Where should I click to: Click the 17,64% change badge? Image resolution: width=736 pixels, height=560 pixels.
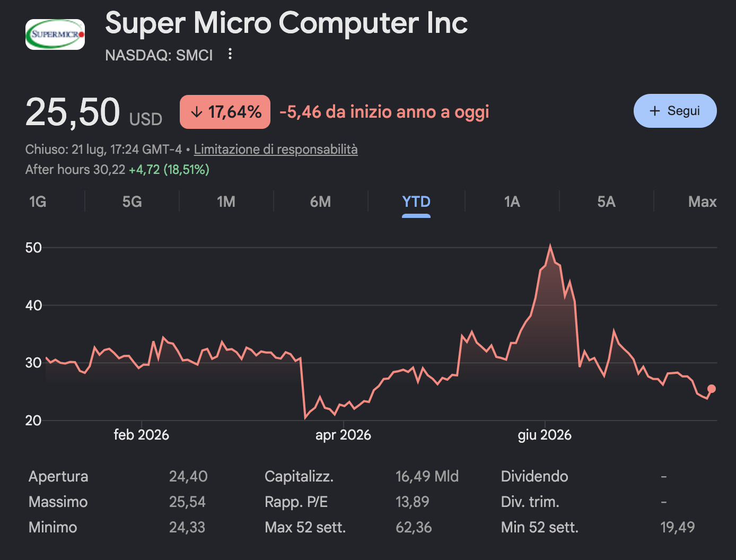tap(225, 112)
